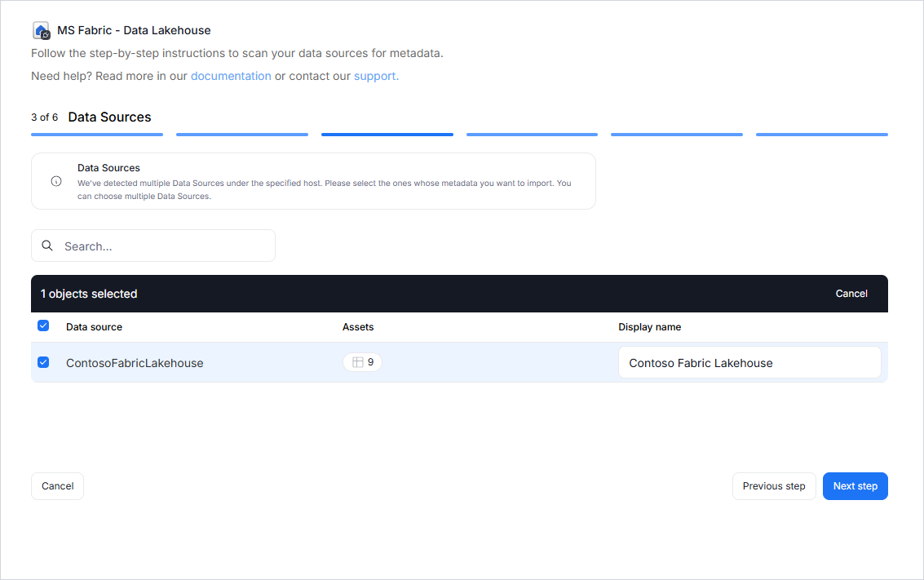Open the support contact link

pyautogui.click(x=376, y=76)
